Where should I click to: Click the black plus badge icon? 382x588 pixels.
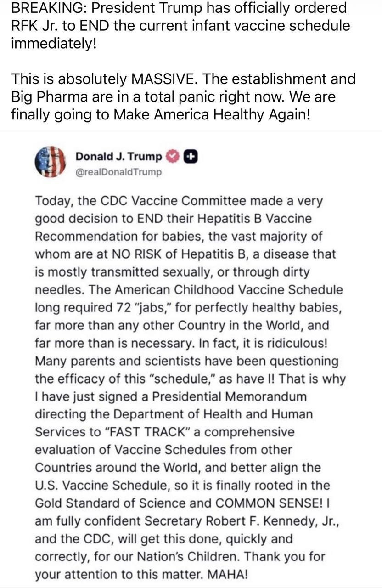click(191, 157)
